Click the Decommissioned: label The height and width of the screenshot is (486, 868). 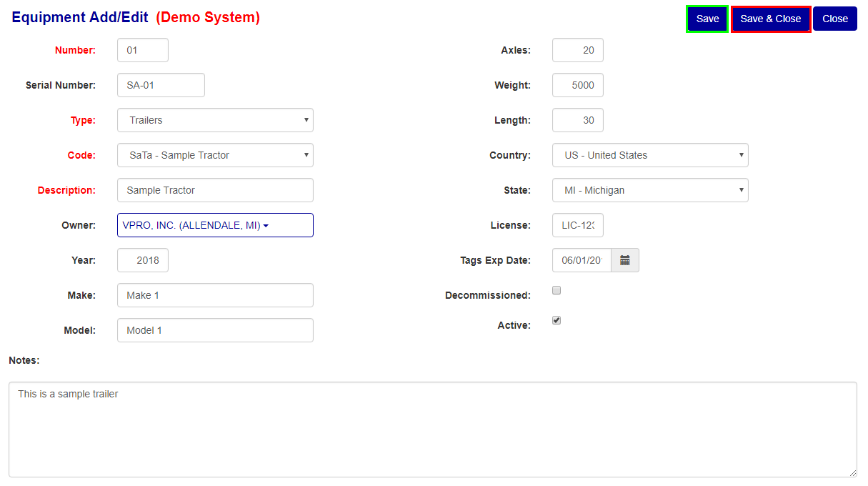coord(488,295)
